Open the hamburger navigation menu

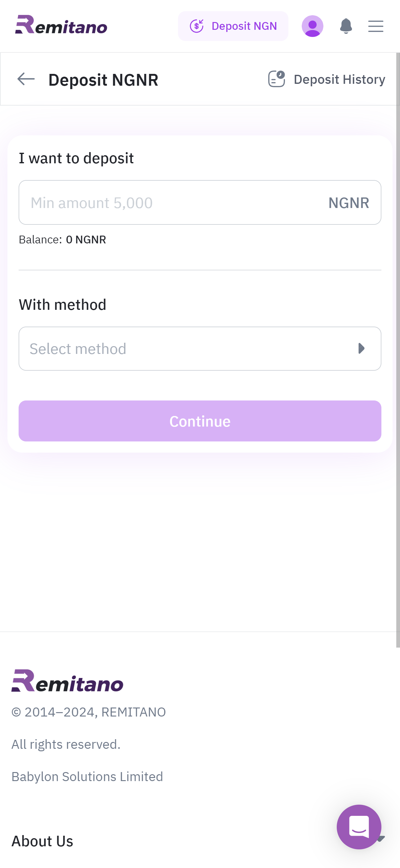coord(376,26)
